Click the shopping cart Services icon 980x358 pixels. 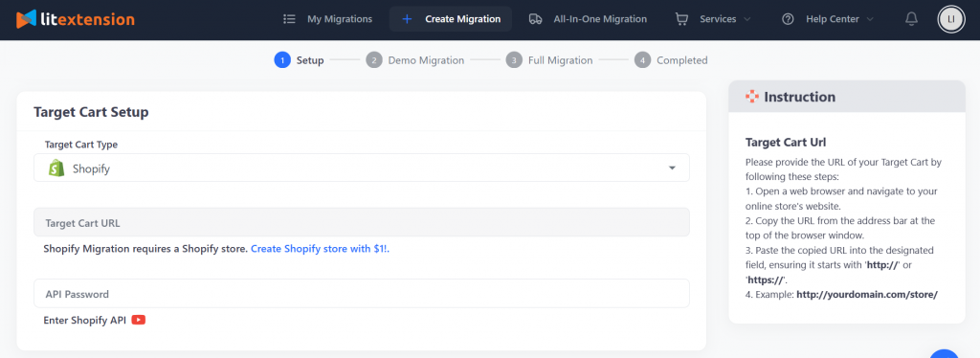pos(681,19)
